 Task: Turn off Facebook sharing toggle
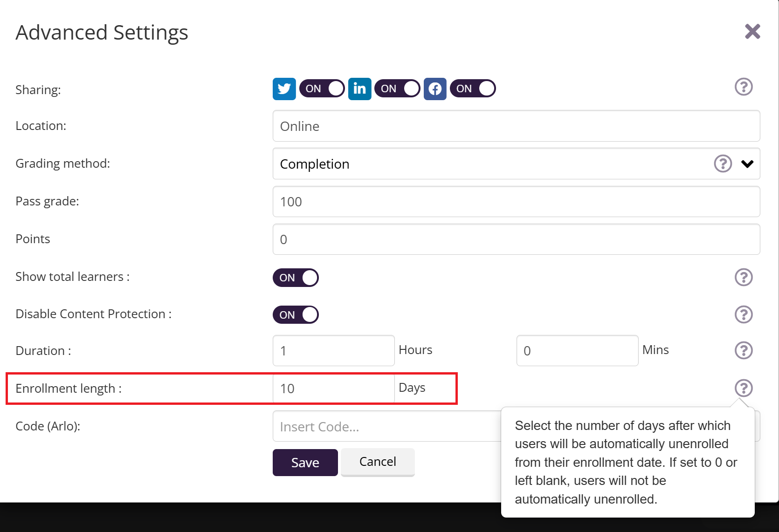click(x=473, y=89)
